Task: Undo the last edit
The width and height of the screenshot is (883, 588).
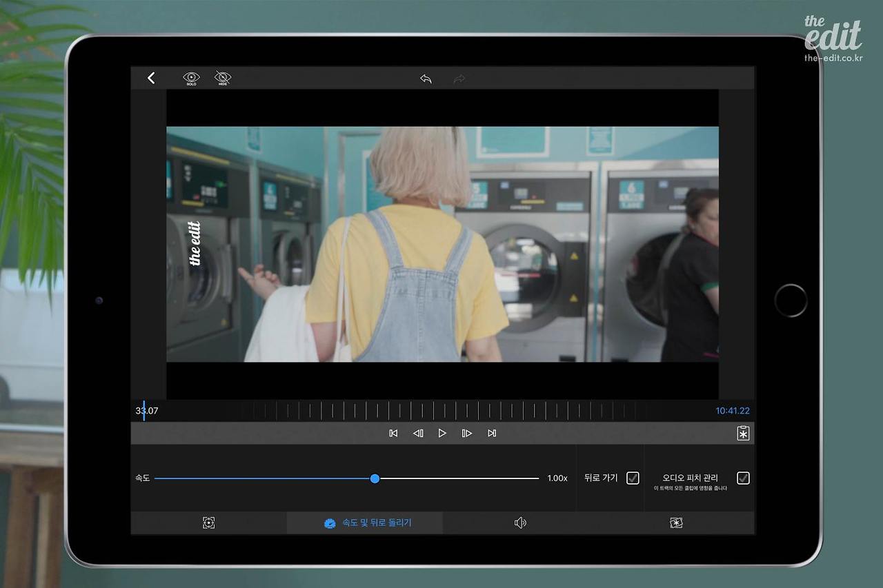Action: tap(426, 79)
